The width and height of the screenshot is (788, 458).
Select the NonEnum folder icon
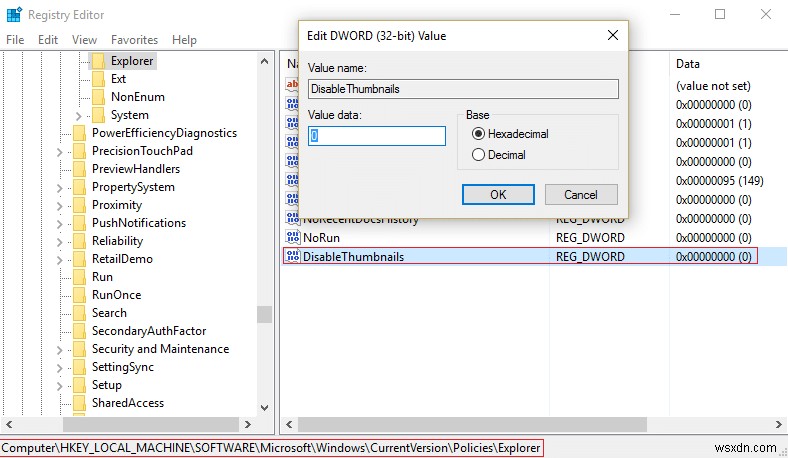(x=98, y=97)
